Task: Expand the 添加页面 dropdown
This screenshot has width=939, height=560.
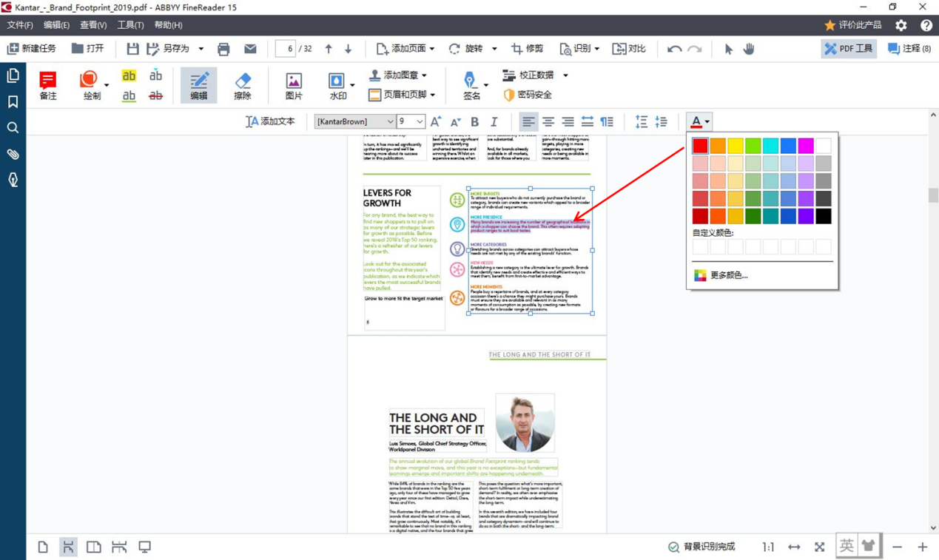Action: [x=432, y=49]
